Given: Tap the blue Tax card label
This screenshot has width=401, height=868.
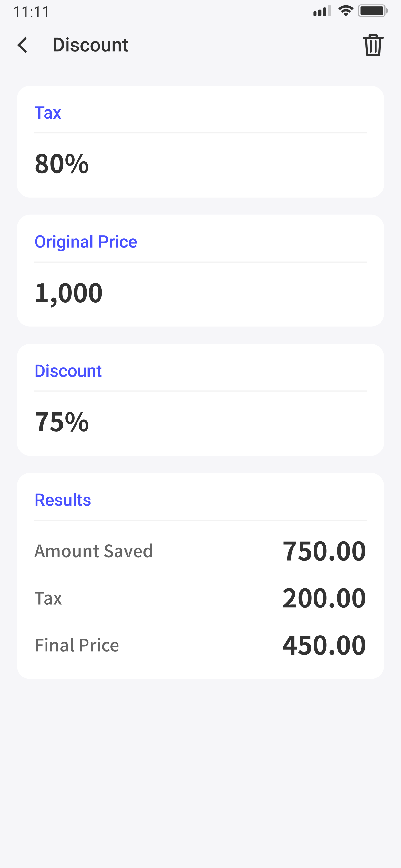Looking at the screenshot, I should point(48,113).
